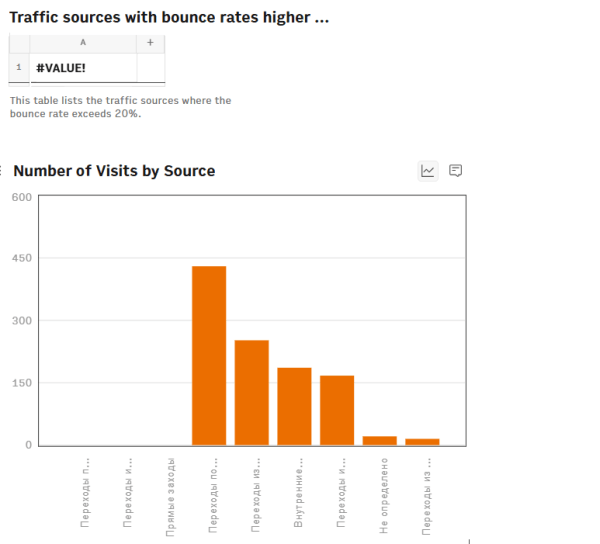
Task: Select column A header
Action: [x=83, y=43]
